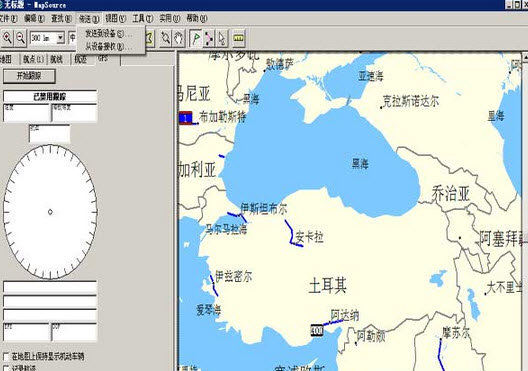Choose 从设备接收 from the open menu
The width and height of the screenshot is (528, 371).
pyautogui.click(x=108, y=46)
